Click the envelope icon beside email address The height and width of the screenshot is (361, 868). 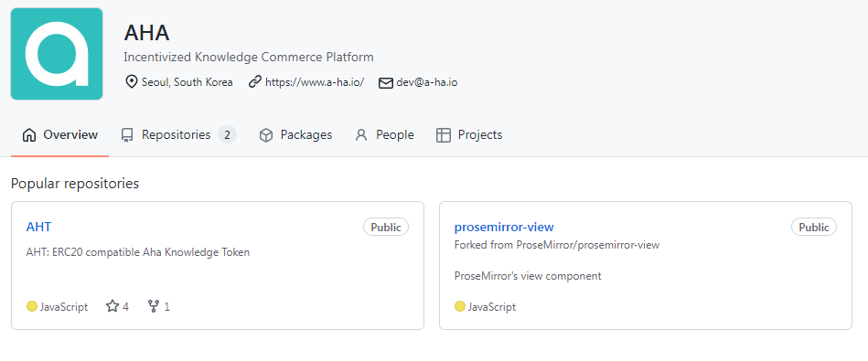385,83
